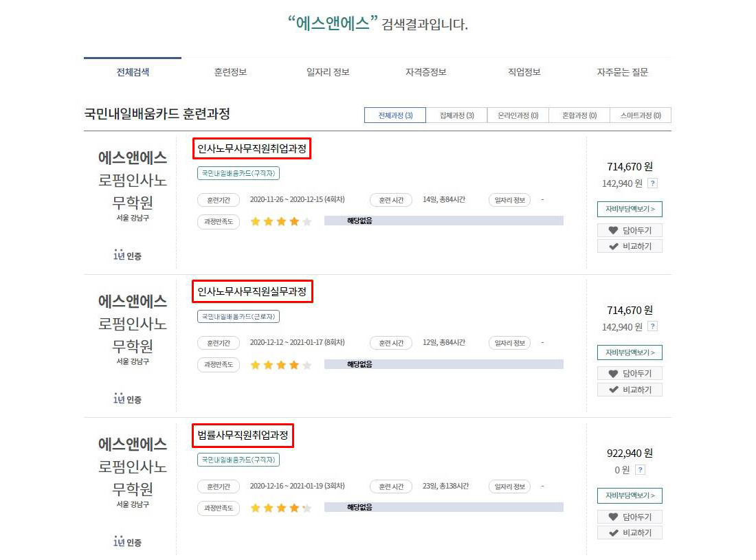Toggle 비교하기 check for 인사노무사무직원실무과정
The height and width of the screenshot is (560, 756).
[630, 390]
